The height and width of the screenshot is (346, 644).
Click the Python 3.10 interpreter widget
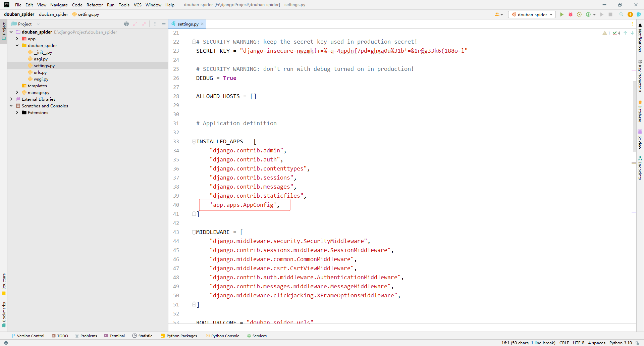pos(621,343)
